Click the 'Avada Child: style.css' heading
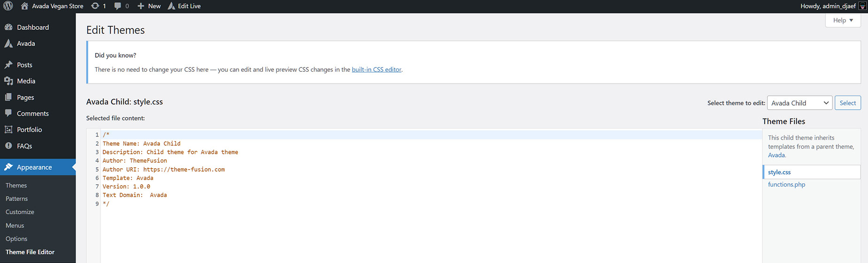The height and width of the screenshot is (263, 868). 124,102
